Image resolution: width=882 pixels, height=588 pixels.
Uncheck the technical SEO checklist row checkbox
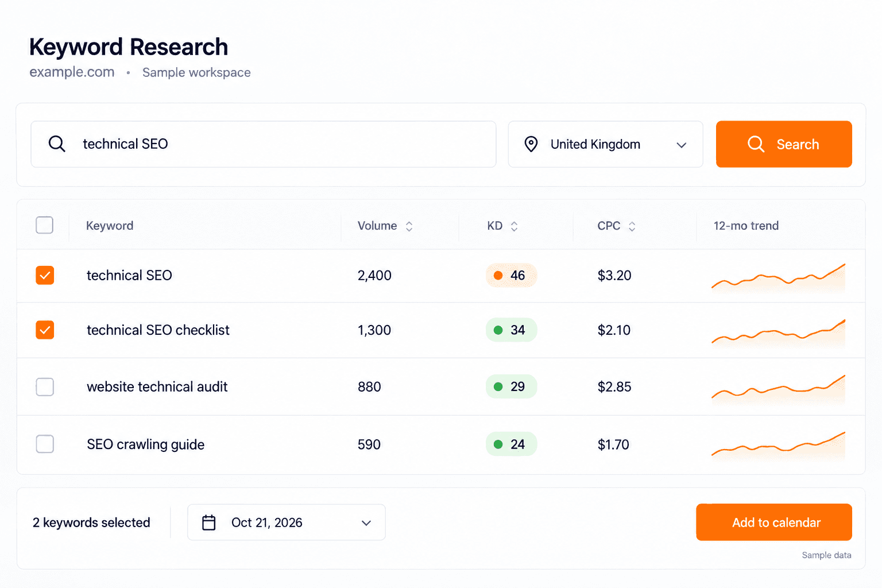click(x=45, y=330)
